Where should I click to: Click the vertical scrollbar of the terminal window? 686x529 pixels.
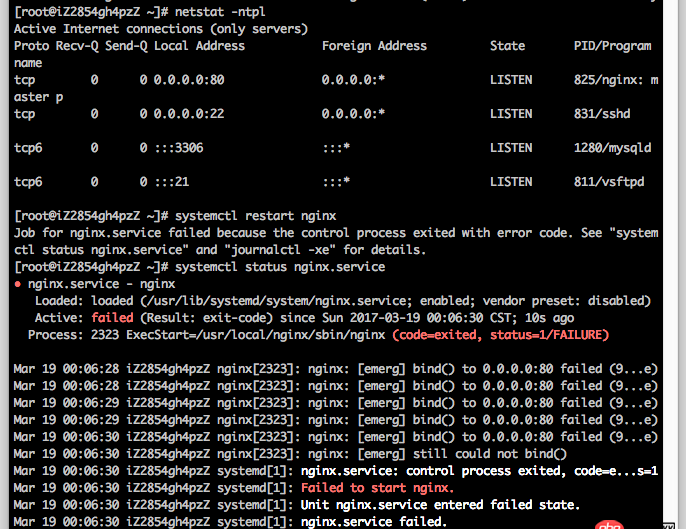[x=669, y=263]
